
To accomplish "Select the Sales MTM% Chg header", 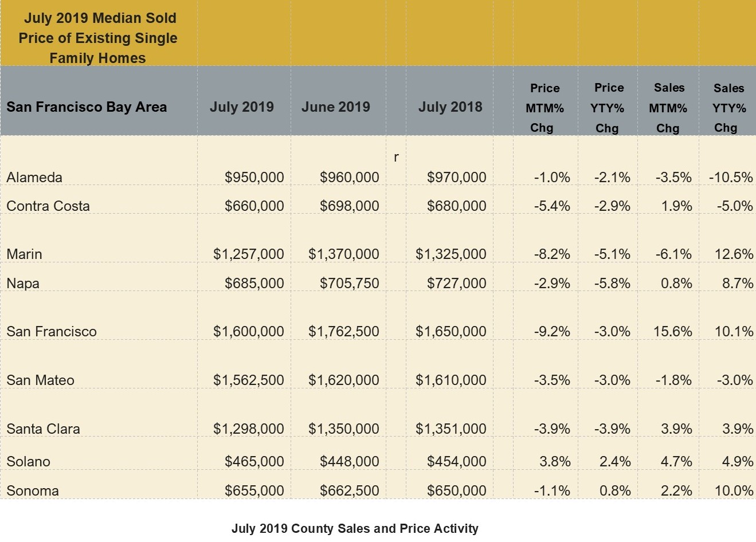I will click(x=668, y=108).
